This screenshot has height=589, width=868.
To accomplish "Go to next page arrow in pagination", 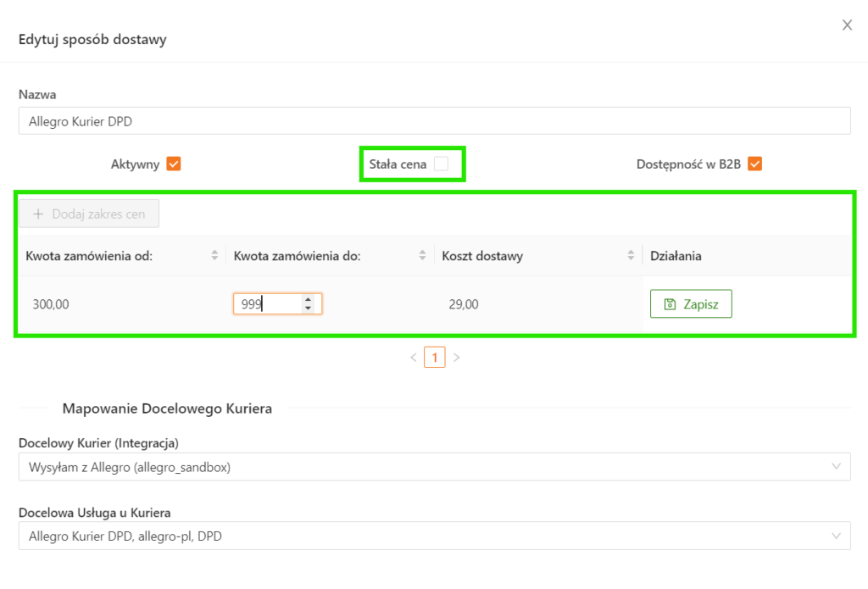I will [x=456, y=358].
